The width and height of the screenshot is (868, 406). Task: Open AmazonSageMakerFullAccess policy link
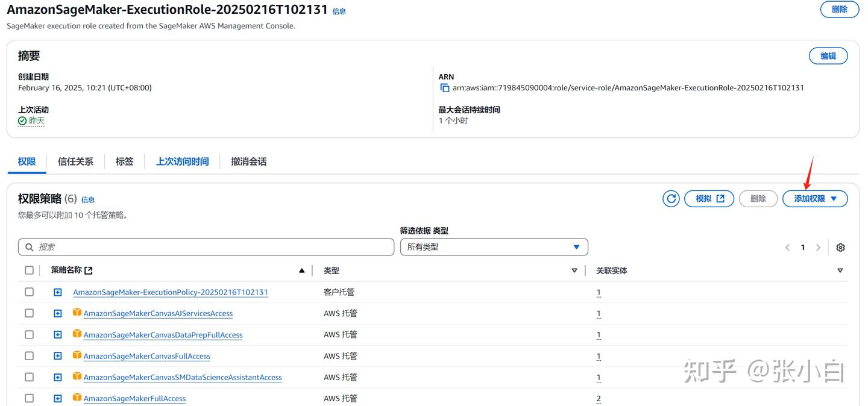[134, 399]
